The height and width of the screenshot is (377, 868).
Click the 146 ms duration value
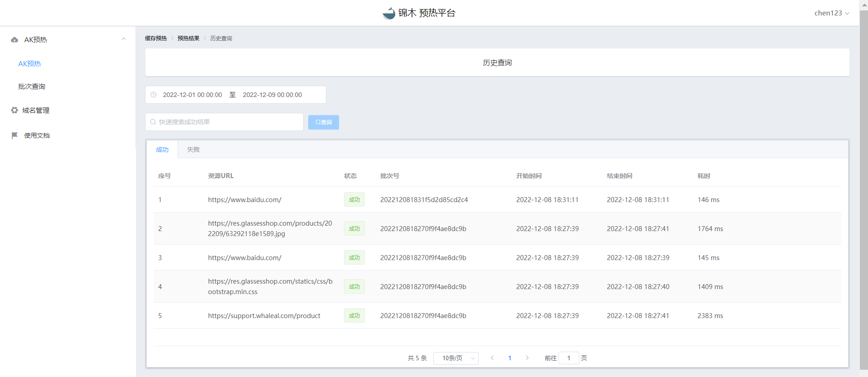[x=708, y=200]
